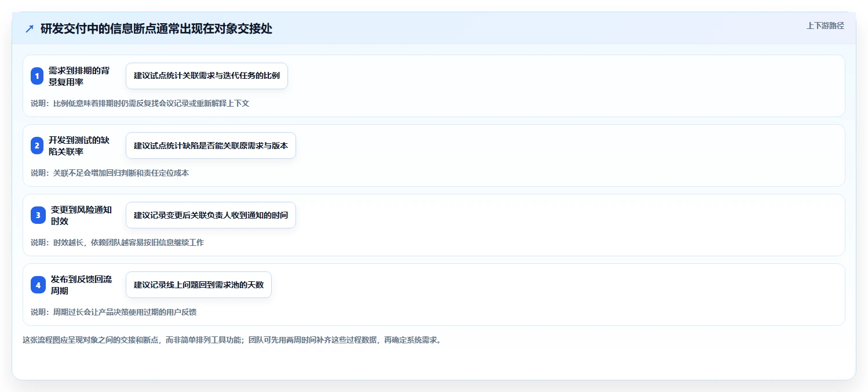Viewport: 868px width, 392px height.
Task: Click the note 时效越长，依赖团队越容易按旧信息继续工作
Action: point(117,242)
